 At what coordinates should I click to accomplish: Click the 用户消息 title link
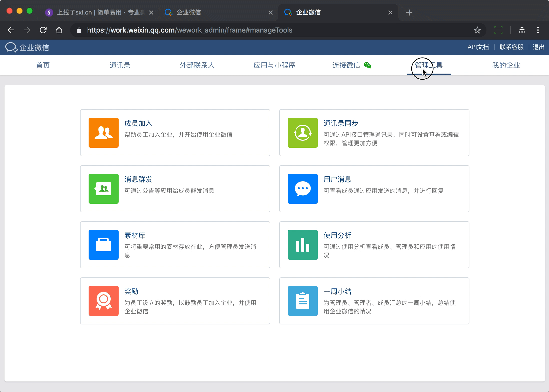[337, 179]
